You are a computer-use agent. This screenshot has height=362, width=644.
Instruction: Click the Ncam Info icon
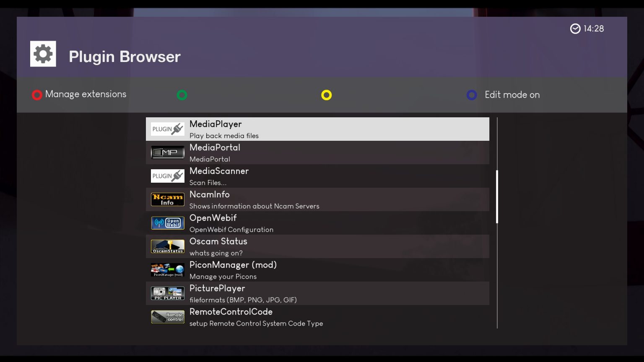click(x=167, y=199)
